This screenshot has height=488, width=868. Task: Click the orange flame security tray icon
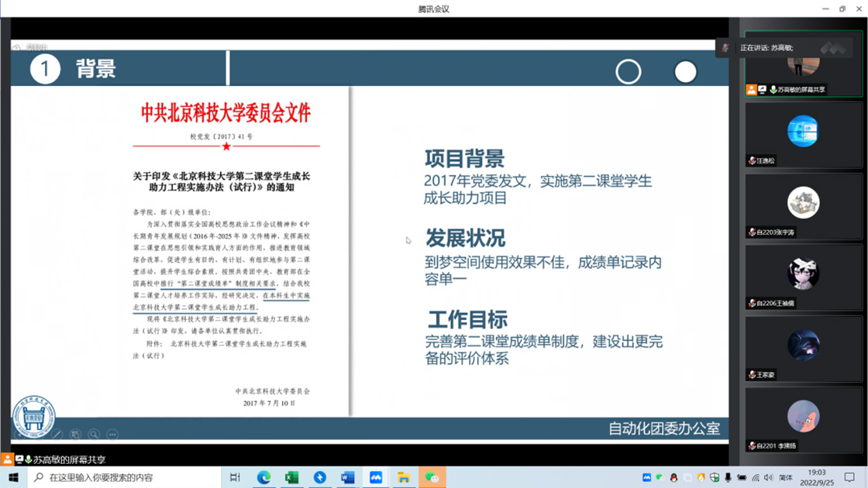click(701, 477)
